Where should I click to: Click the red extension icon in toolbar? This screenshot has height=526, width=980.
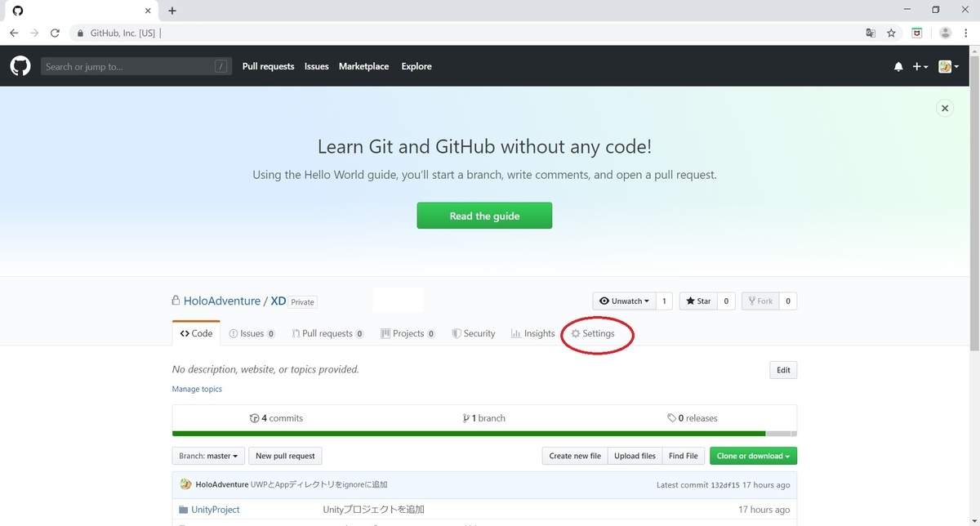(x=917, y=33)
